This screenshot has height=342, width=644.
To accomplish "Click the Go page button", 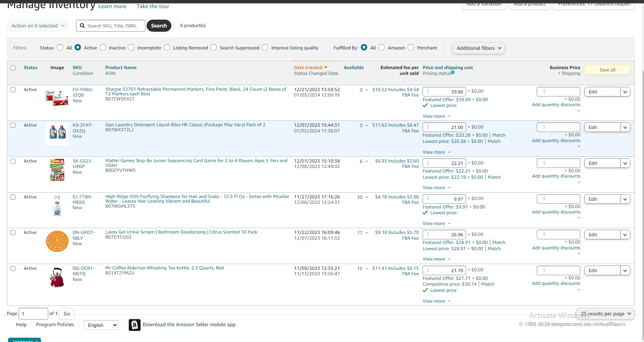I will pos(67,314).
